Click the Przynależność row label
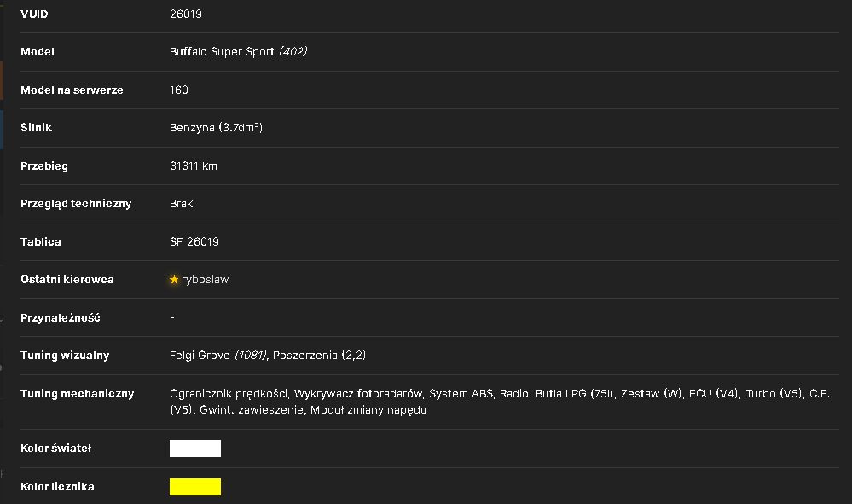This screenshot has height=504, width=852. click(x=61, y=318)
